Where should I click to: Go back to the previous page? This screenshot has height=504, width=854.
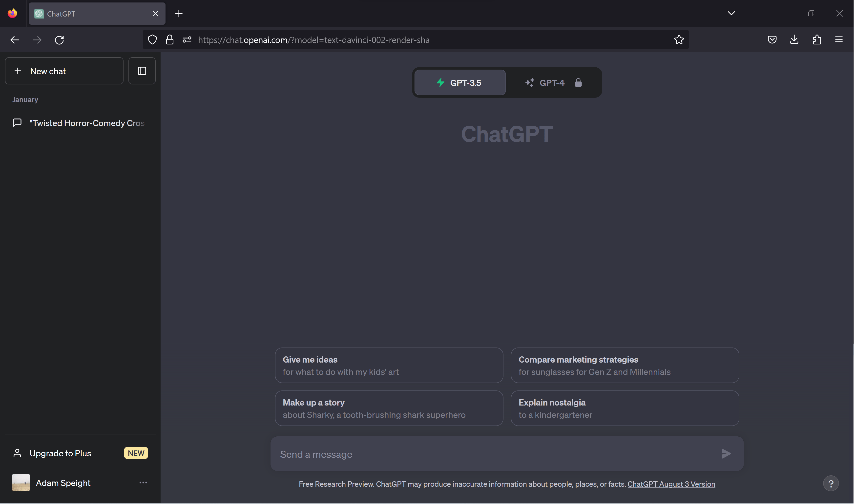click(15, 40)
